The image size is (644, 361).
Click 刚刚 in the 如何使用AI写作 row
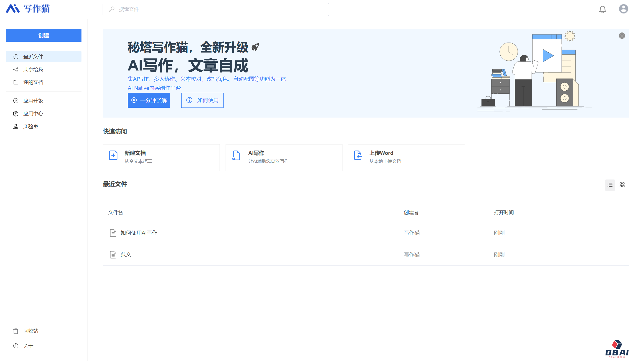pyautogui.click(x=499, y=233)
